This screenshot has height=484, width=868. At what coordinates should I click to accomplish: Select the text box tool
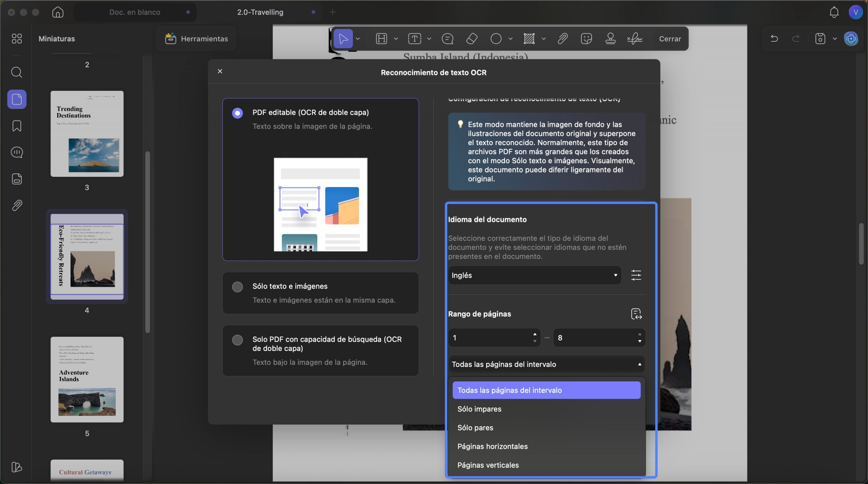point(414,39)
